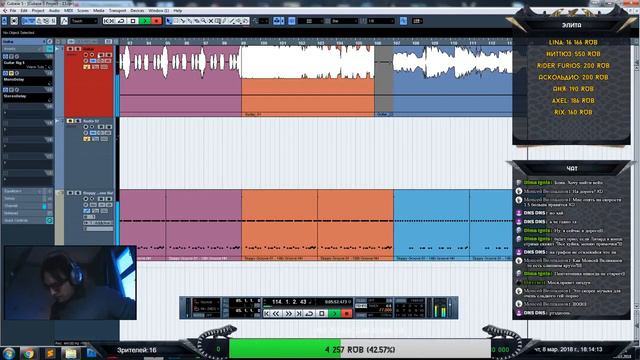The image size is (640, 360).
Task: Toggle Cycle in the top toolbar
Action: (x=121, y=21)
